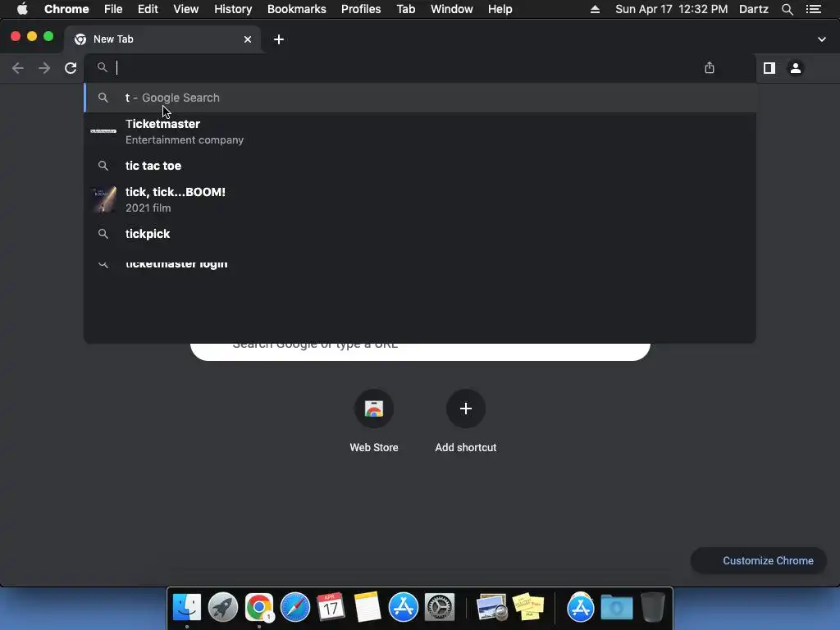Click the Ticketmaster logo thumbnail
The image size is (840, 630).
103,131
